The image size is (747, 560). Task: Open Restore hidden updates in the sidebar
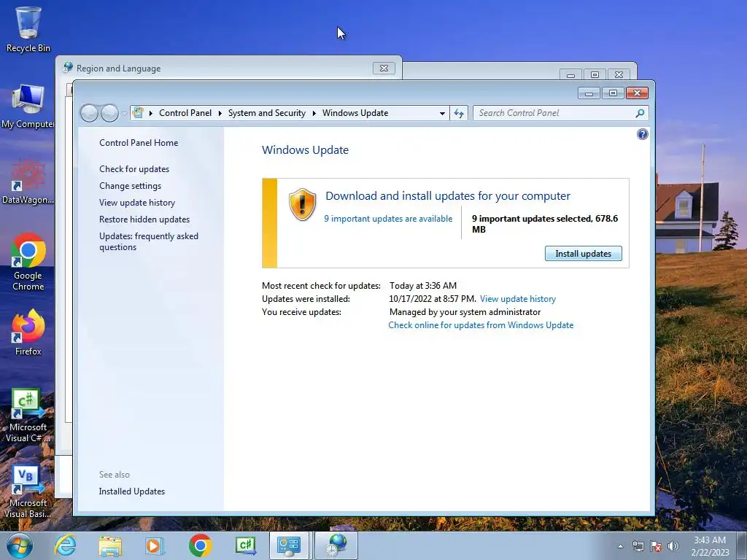point(144,219)
